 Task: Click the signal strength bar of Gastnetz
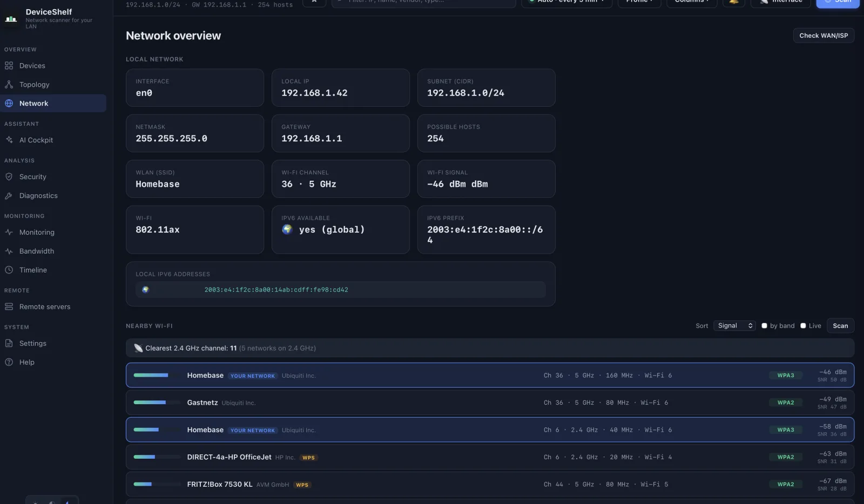[x=157, y=403]
